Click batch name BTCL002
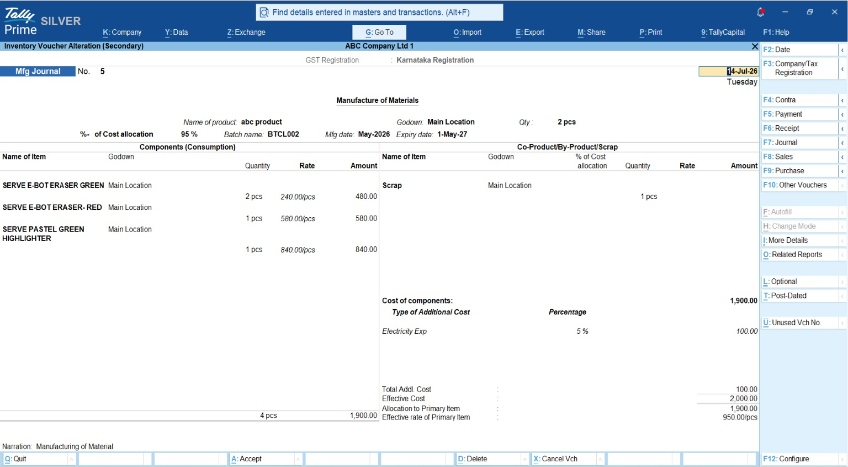 click(x=283, y=134)
